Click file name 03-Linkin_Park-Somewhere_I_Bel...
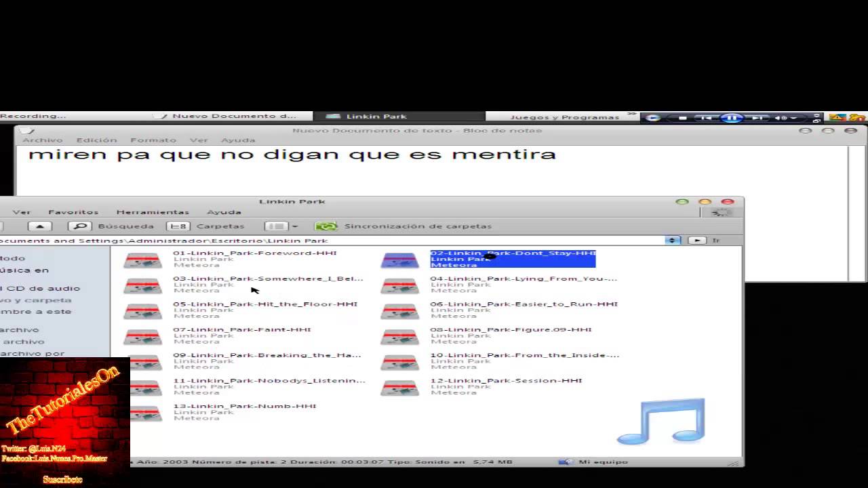 268,279
